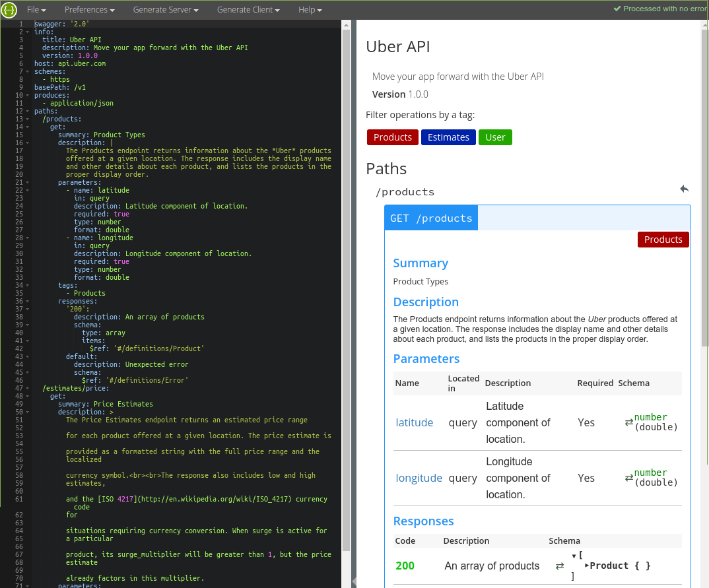709x588 pixels.
Task: Click the preview pane vertical scrollbar
Action: (x=704, y=198)
